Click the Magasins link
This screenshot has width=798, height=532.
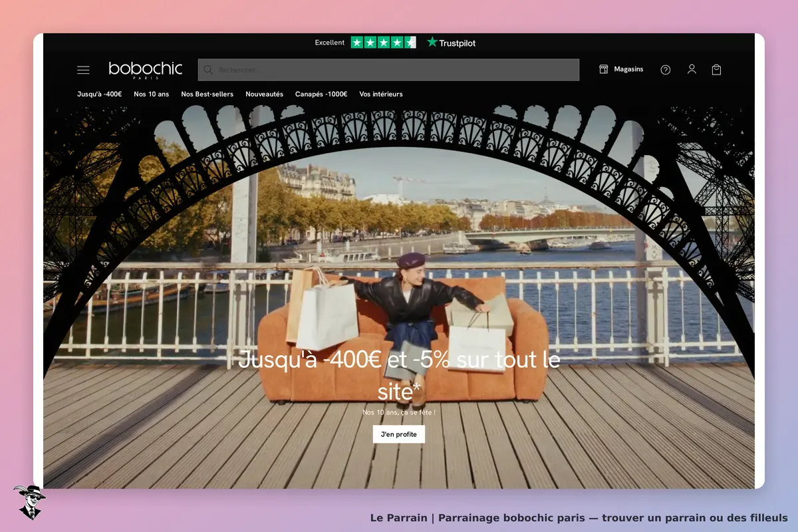628,69
